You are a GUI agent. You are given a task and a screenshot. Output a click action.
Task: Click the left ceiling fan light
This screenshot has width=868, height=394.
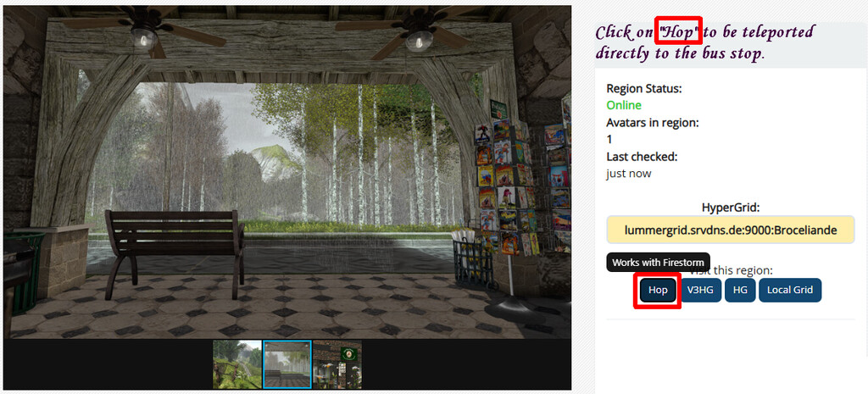144,37
